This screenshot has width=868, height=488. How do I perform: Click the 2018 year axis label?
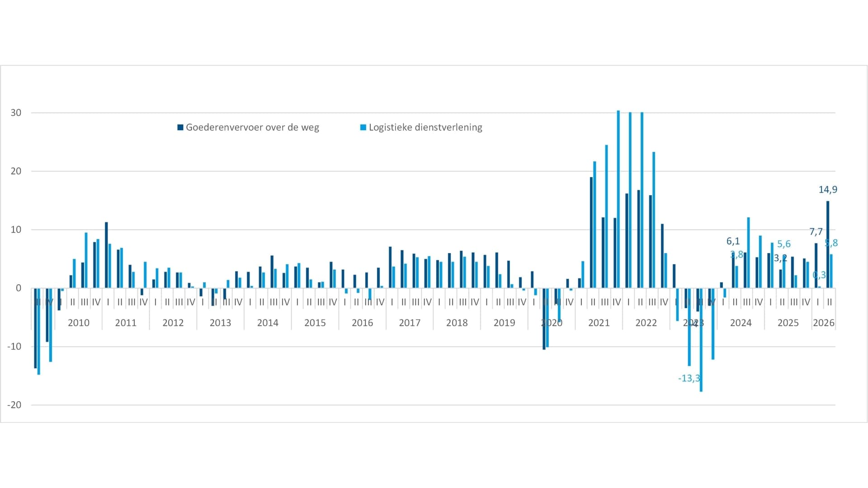457,323
